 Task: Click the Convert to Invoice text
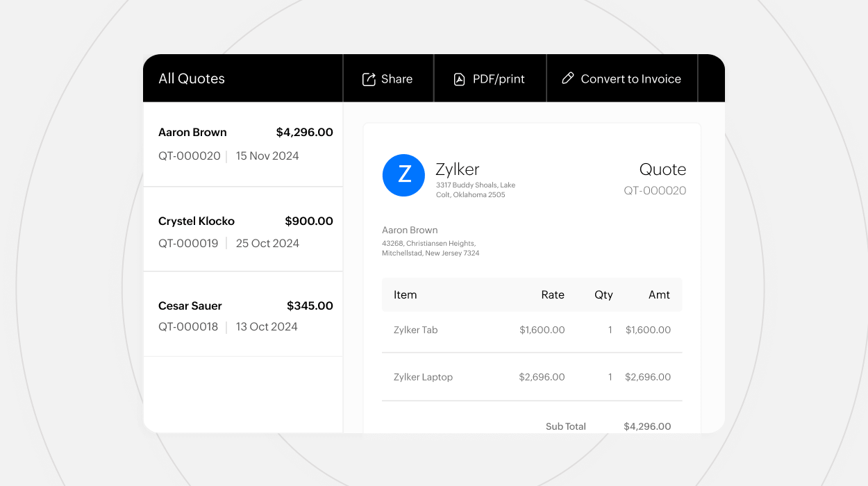tap(631, 79)
